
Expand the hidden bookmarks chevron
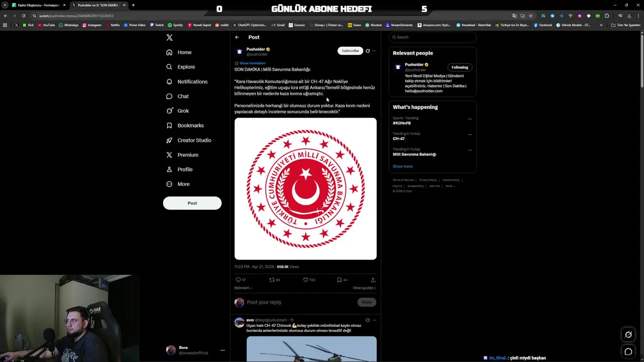pyautogui.click(x=601, y=25)
